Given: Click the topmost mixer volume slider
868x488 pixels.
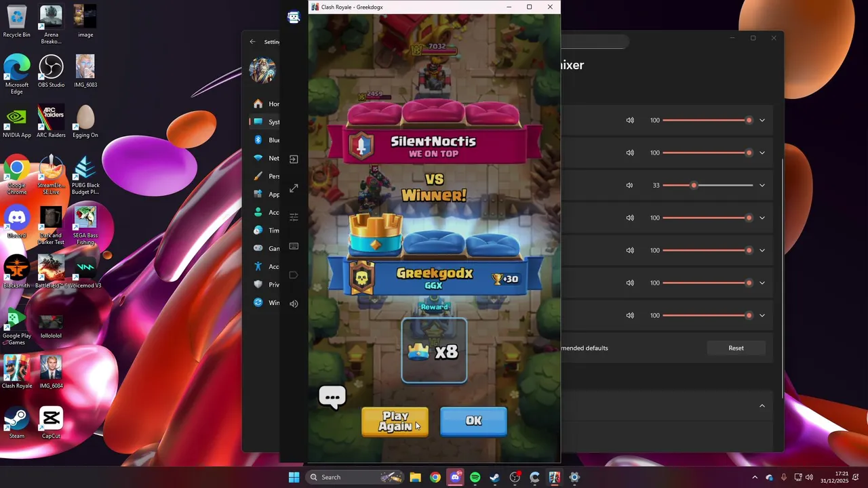Looking at the screenshot, I should (x=708, y=120).
